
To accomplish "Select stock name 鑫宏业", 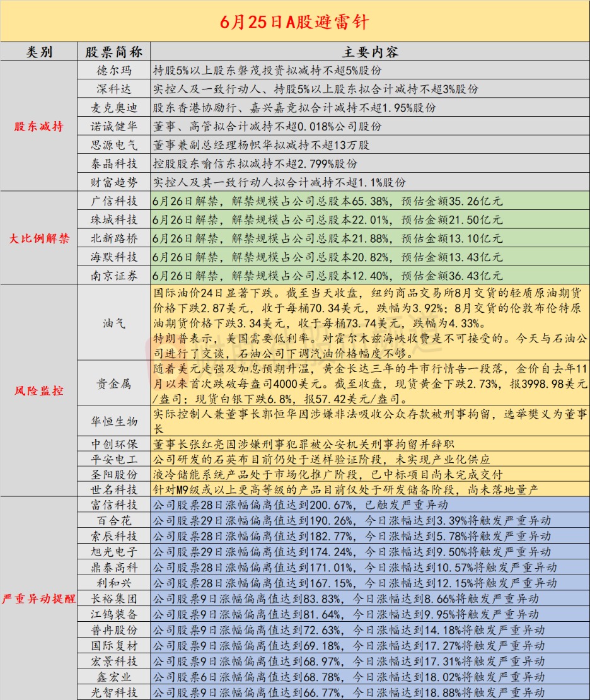I will (x=114, y=677).
